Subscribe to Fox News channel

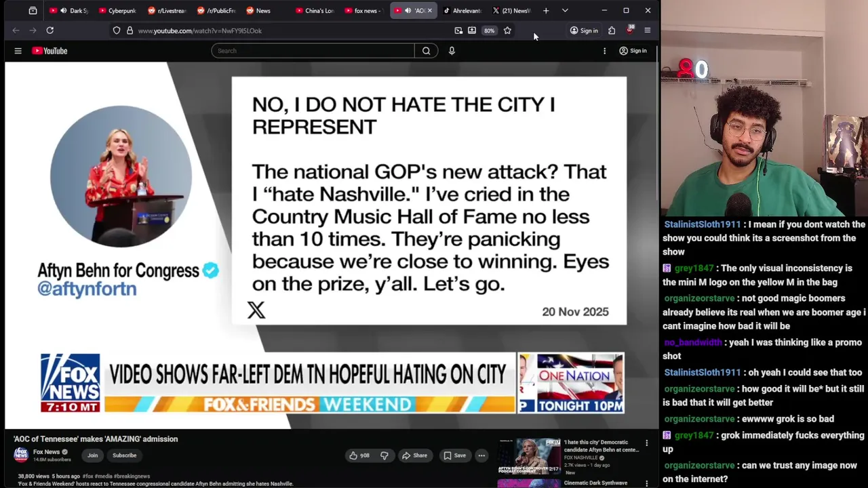point(125,455)
